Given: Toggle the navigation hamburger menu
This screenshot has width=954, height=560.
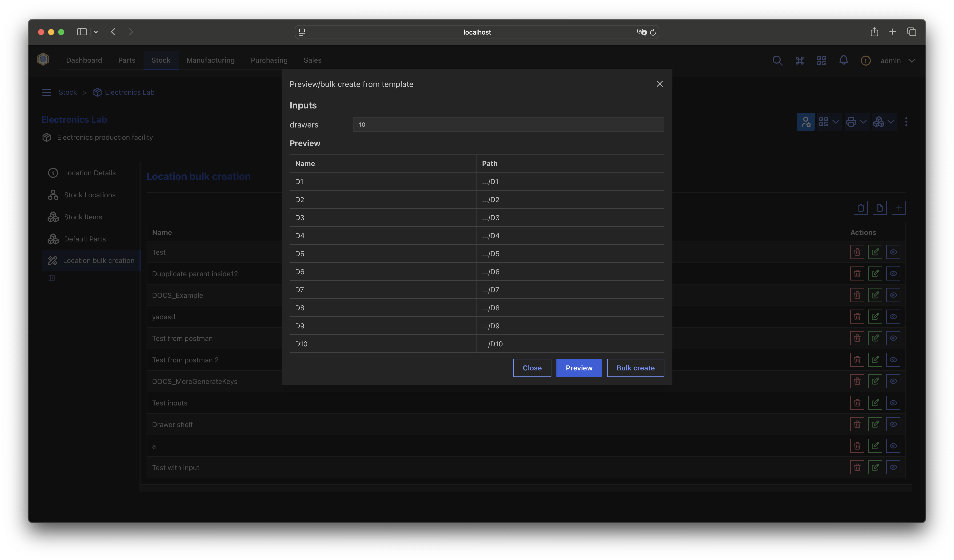Looking at the screenshot, I should coord(46,92).
